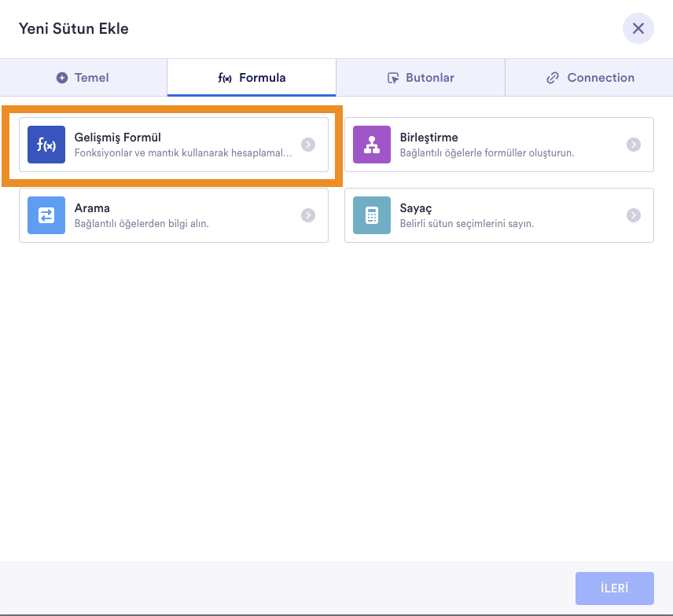Image resolution: width=673 pixels, height=616 pixels.
Task: Select the Arama description text
Action: 142,223
